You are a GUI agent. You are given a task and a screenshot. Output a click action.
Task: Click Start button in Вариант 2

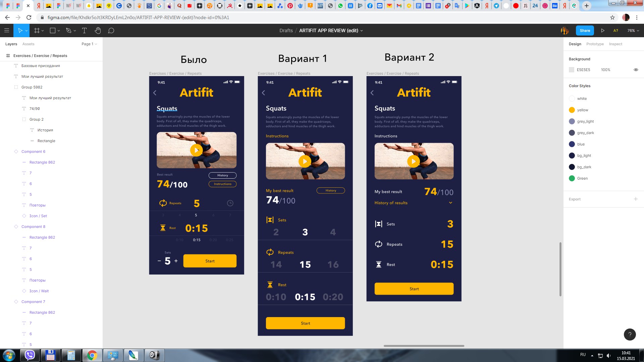(x=414, y=289)
